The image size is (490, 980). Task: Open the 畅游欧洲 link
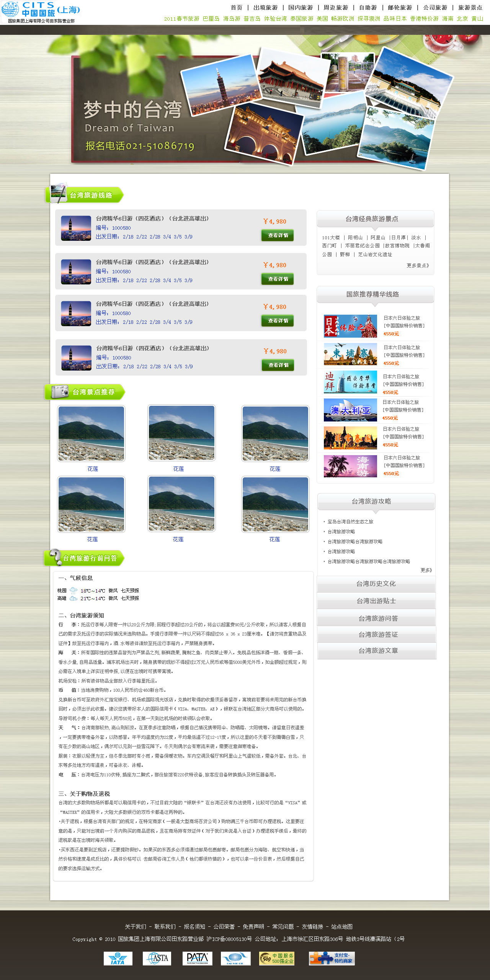pos(343,19)
